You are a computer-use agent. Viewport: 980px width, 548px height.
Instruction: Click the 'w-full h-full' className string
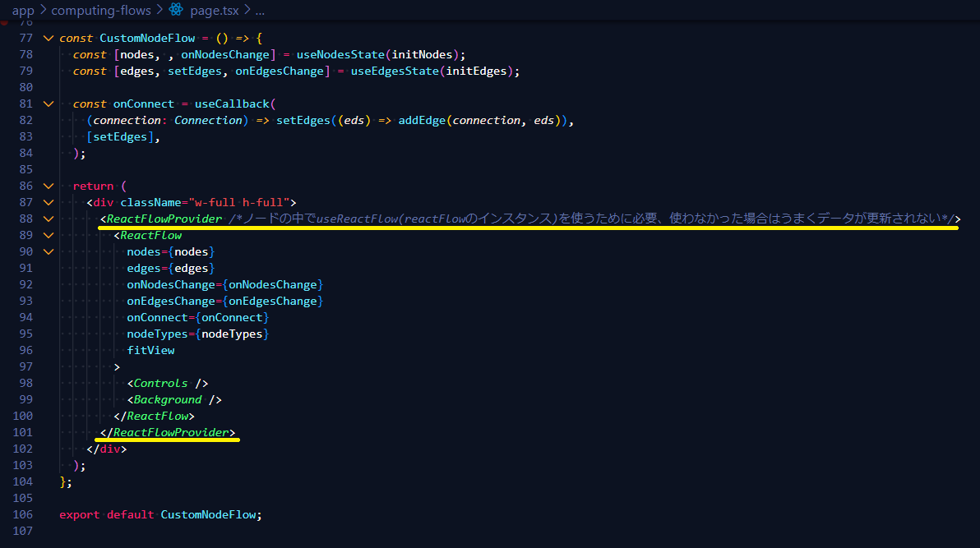(238, 202)
